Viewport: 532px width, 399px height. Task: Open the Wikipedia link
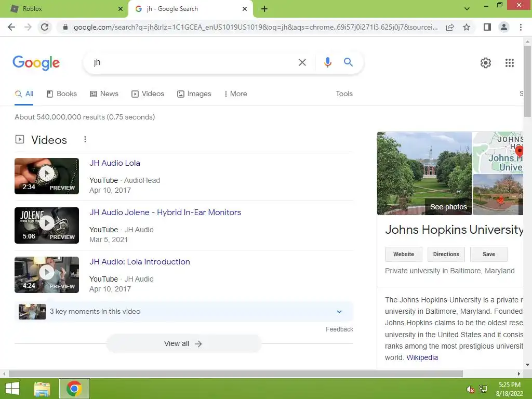(x=422, y=357)
